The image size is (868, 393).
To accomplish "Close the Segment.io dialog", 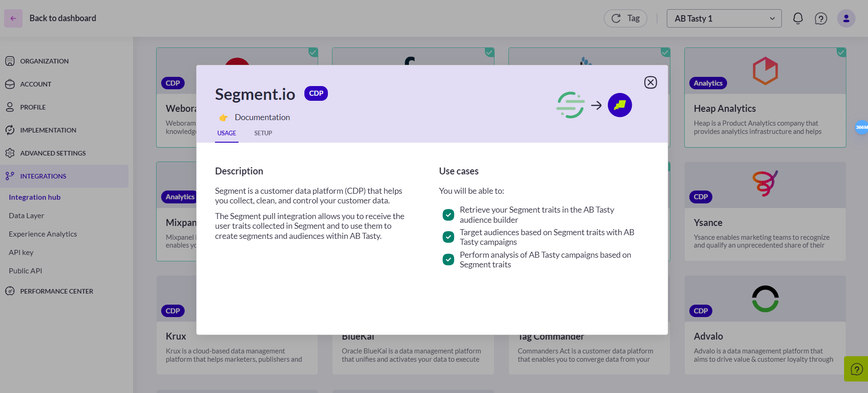I will coord(651,82).
